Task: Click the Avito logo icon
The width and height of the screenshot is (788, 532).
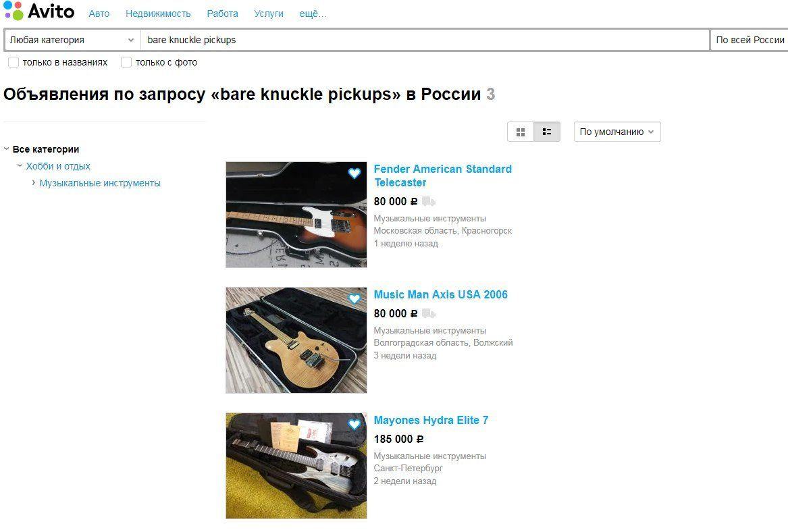Action: 14,11
